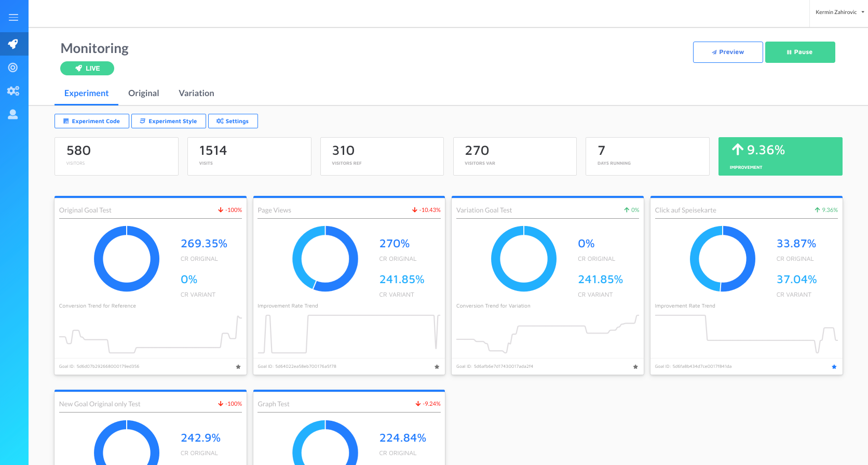Viewport: 868px width, 465px height.
Task: Expand the Kermin Zahirovic user dropdown
Action: [839, 12]
